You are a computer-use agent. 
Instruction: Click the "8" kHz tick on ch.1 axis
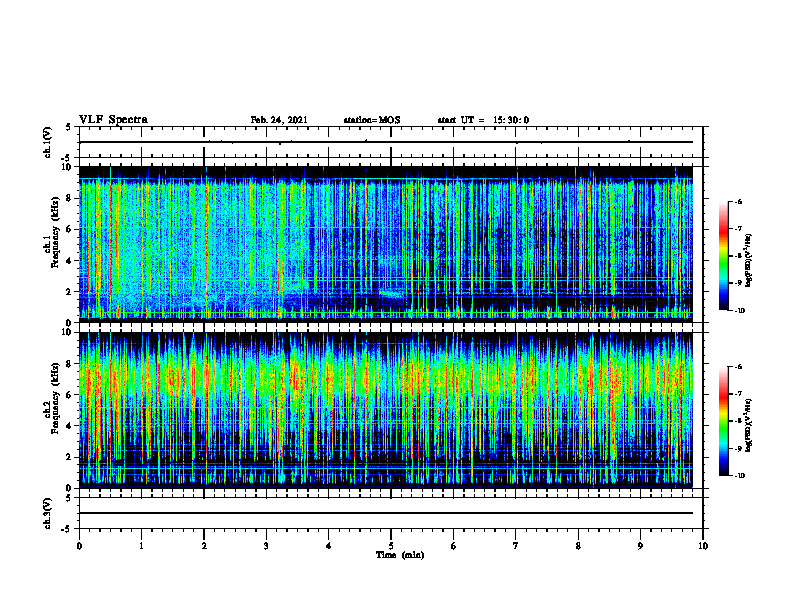point(70,198)
